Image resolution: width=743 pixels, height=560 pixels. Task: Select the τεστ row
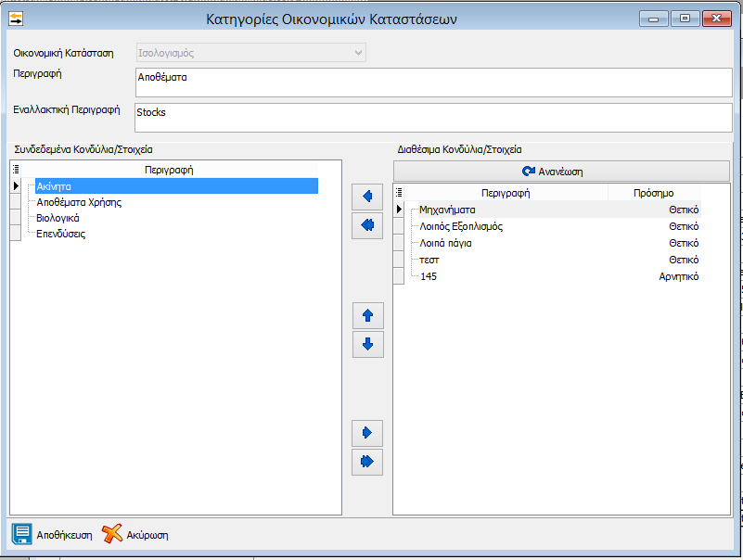[x=559, y=260]
